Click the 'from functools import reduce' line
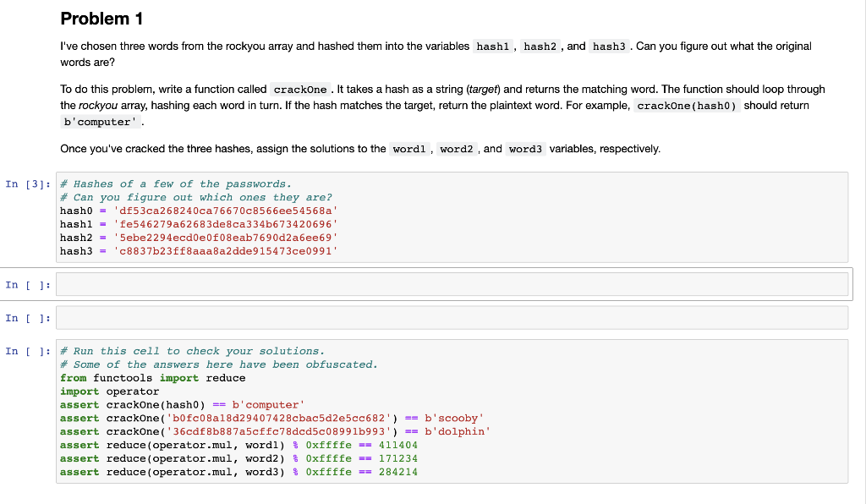The width and height of the screenshot is (866, 504). point(153,378)
